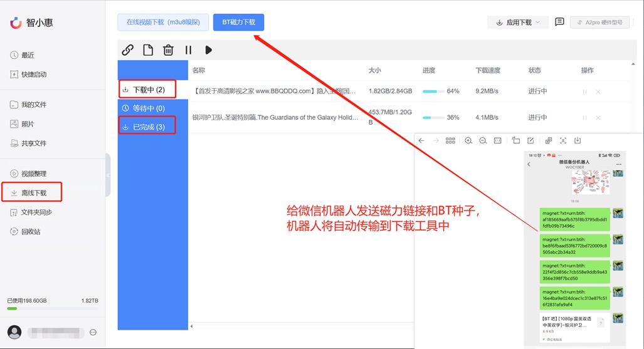The height and width of the screenshot is (349, 644).
Task: Cancel the first download with its X
Action: [x=598, y=92]
